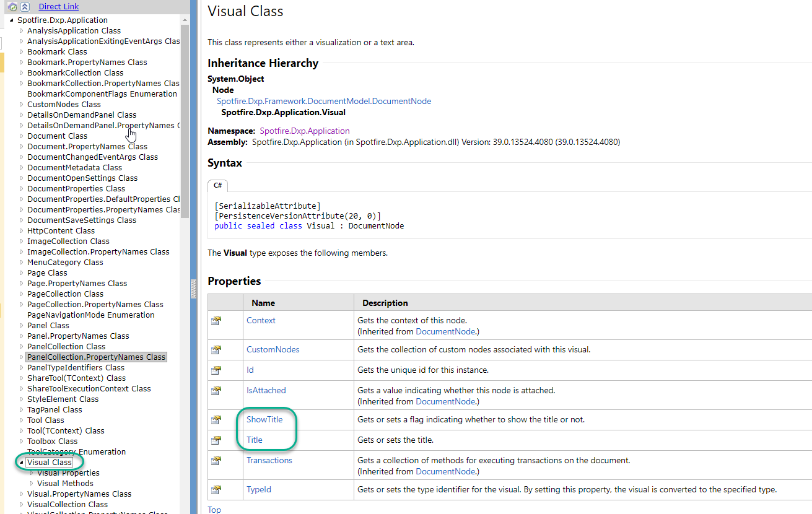812x514 pixels.
Task: Click the property icon beside Transactions
Action: point(216,461)
